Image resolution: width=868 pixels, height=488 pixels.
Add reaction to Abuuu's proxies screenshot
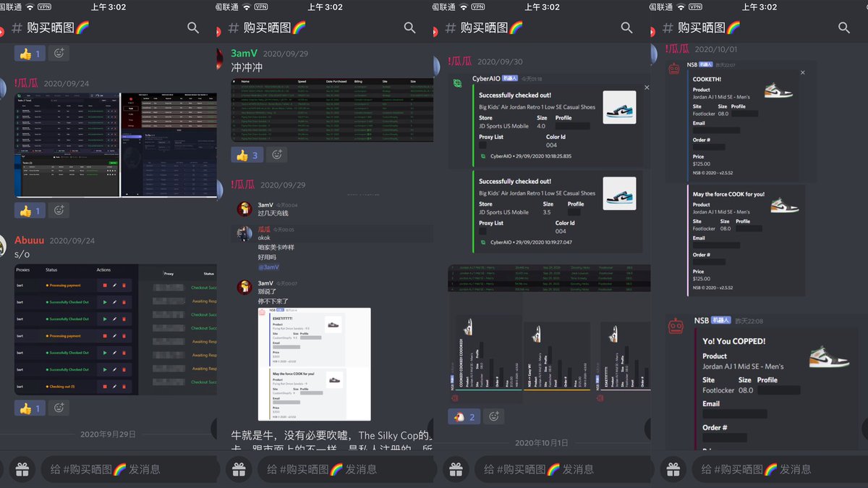coord(59,408)
